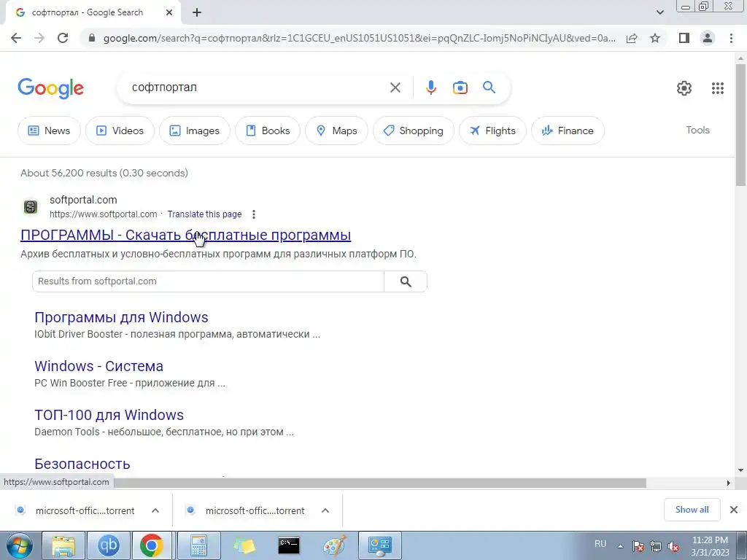Viewport: 747px width, 560px height.
Task: Reload the current page
Action: (63, 38)
